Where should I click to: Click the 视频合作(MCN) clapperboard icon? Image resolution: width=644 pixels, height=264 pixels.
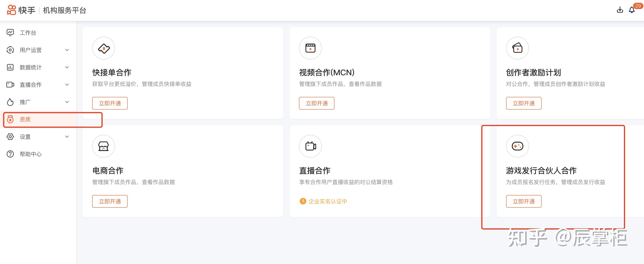[x=310, y=48]
